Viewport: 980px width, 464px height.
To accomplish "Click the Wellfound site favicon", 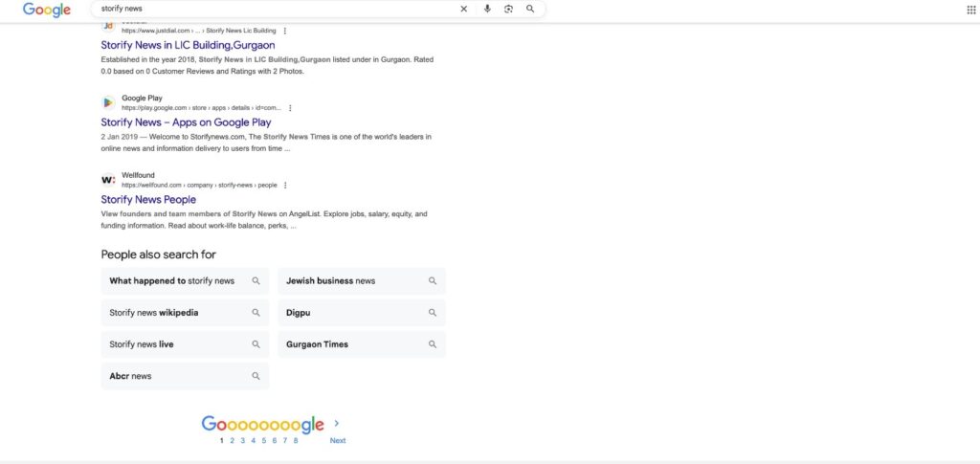I will (108, 180).
